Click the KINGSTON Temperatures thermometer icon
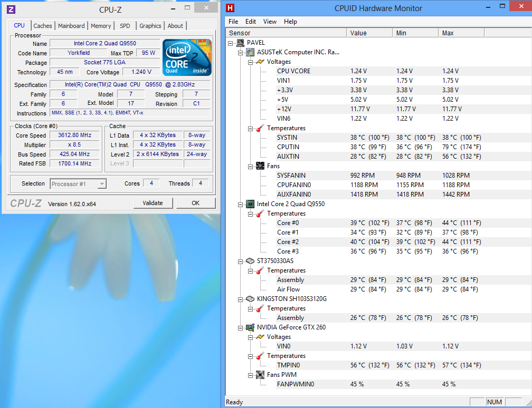The image size is (532, 408). pos(260,308)
